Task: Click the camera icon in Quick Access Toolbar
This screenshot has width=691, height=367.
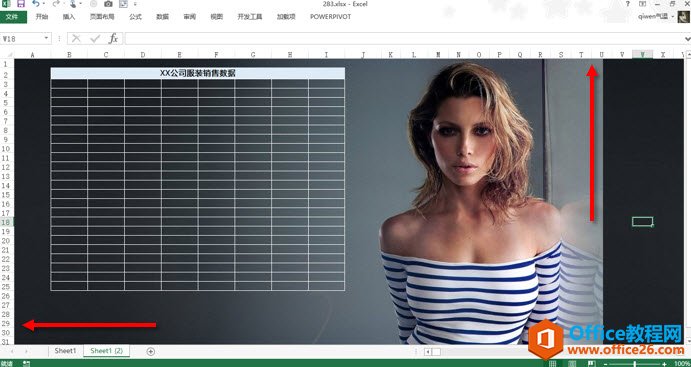Action: (108, 4)
